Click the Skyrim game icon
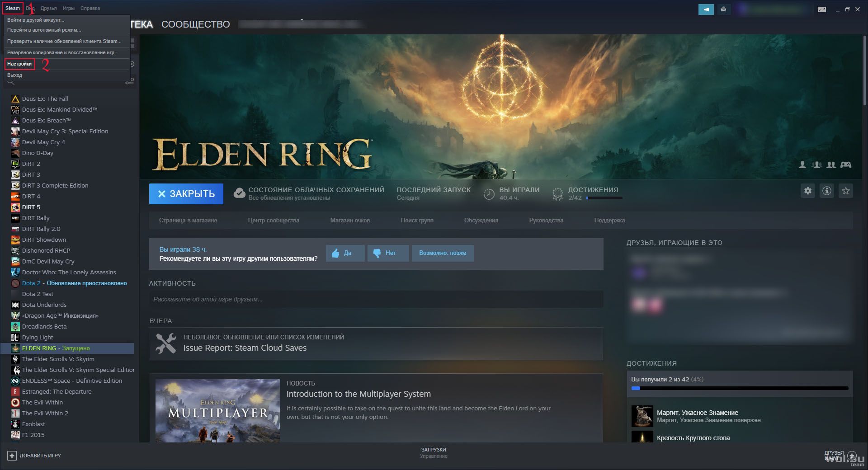This screenshot has width=868, height=470. tap(15, 359)
